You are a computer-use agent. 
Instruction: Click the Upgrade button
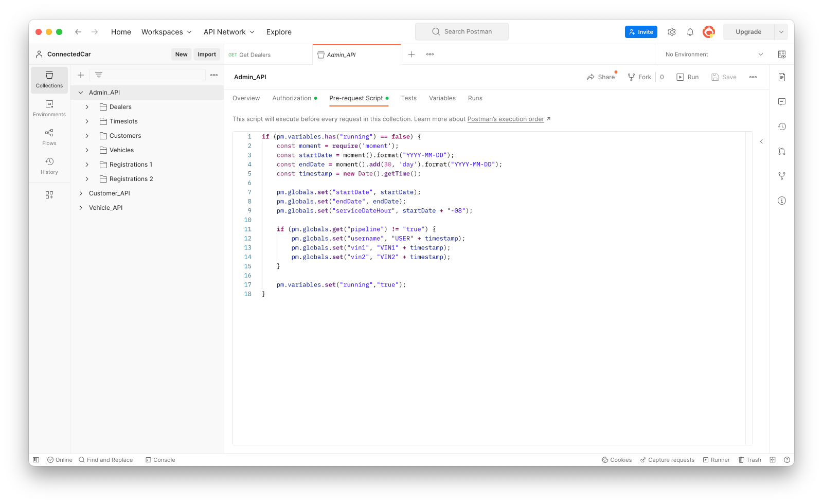(x=748, y=32)
